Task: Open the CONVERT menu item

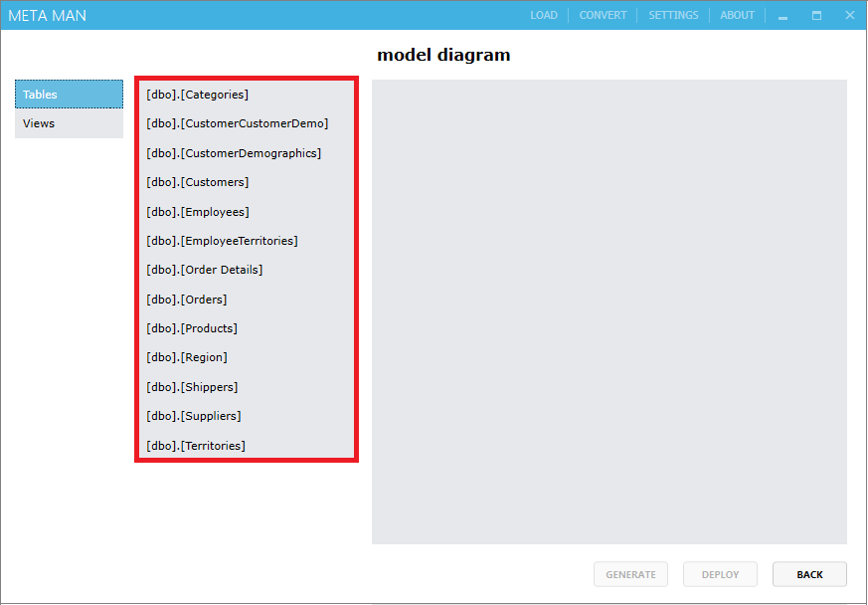Action: point(603,15)
